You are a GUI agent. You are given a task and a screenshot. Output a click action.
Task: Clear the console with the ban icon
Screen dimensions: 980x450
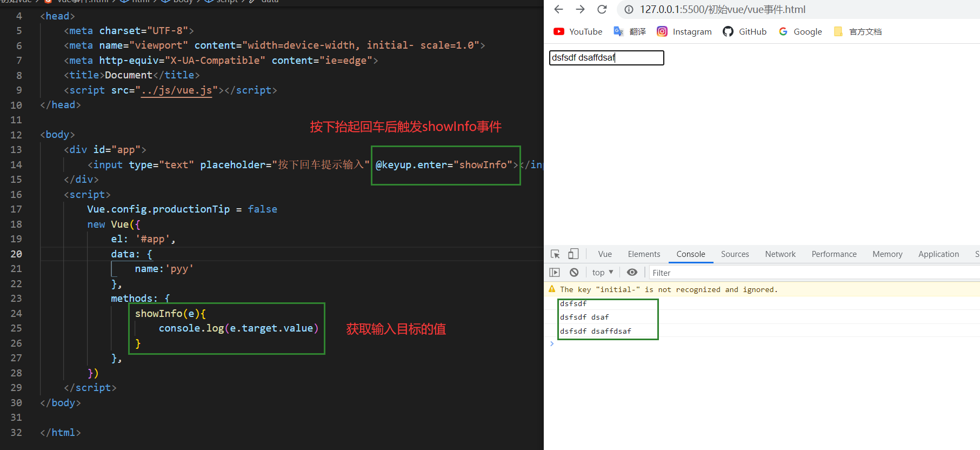tap(574, 272)
